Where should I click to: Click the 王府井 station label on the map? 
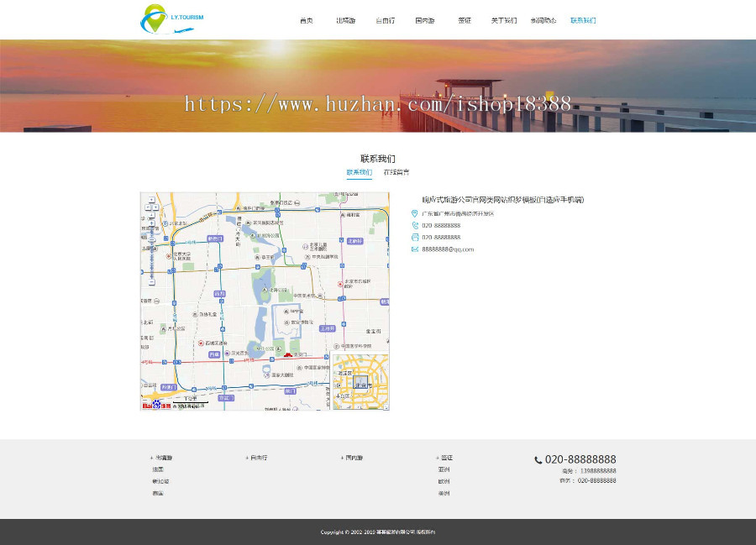pos(328,328)
